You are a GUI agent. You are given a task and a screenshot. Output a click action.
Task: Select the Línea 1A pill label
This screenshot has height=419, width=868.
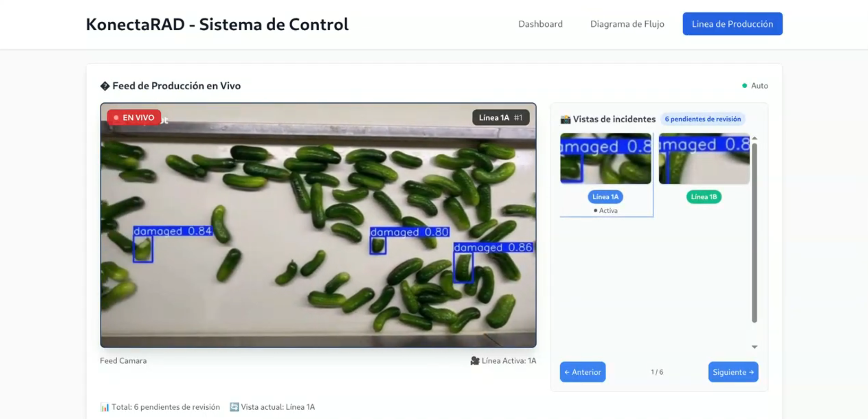coord(605,197)
